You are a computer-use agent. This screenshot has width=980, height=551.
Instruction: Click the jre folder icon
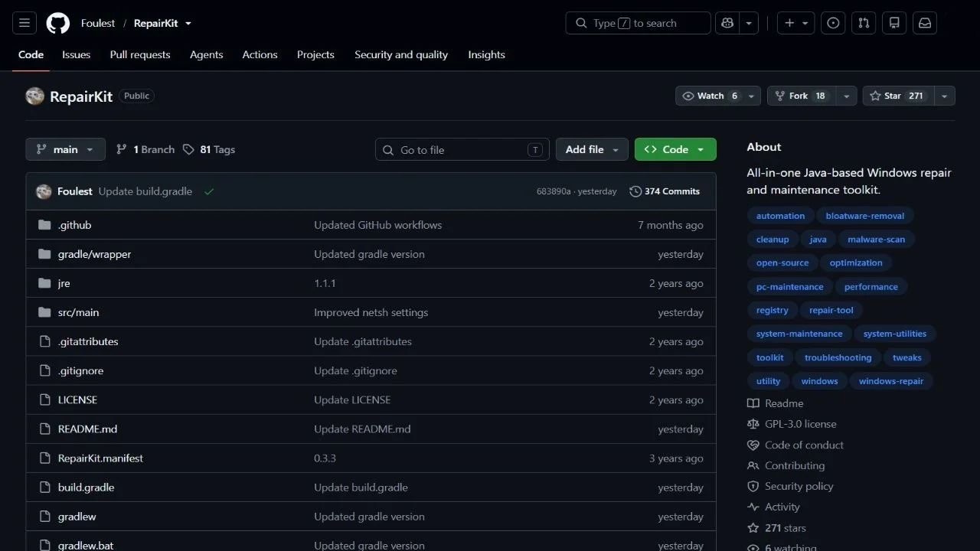[44, 283]
